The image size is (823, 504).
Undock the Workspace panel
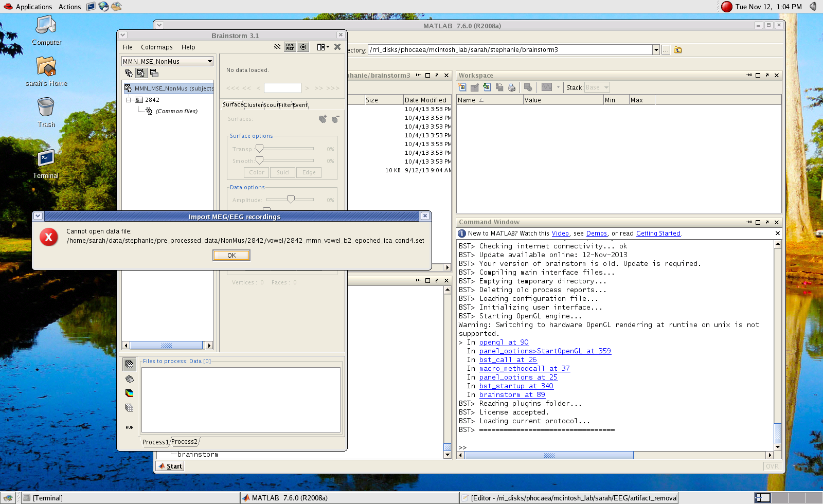767,75
